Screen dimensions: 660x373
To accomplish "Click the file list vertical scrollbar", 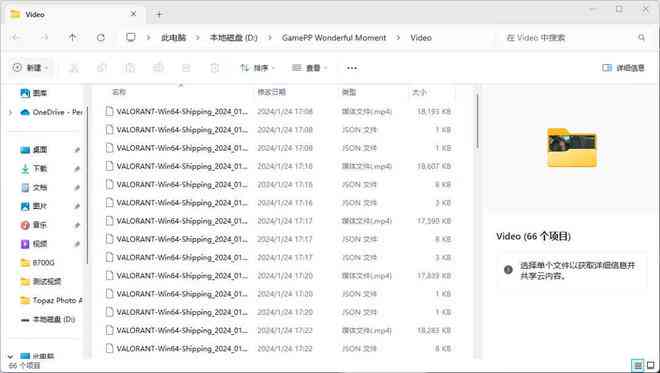I will (477, 121).
